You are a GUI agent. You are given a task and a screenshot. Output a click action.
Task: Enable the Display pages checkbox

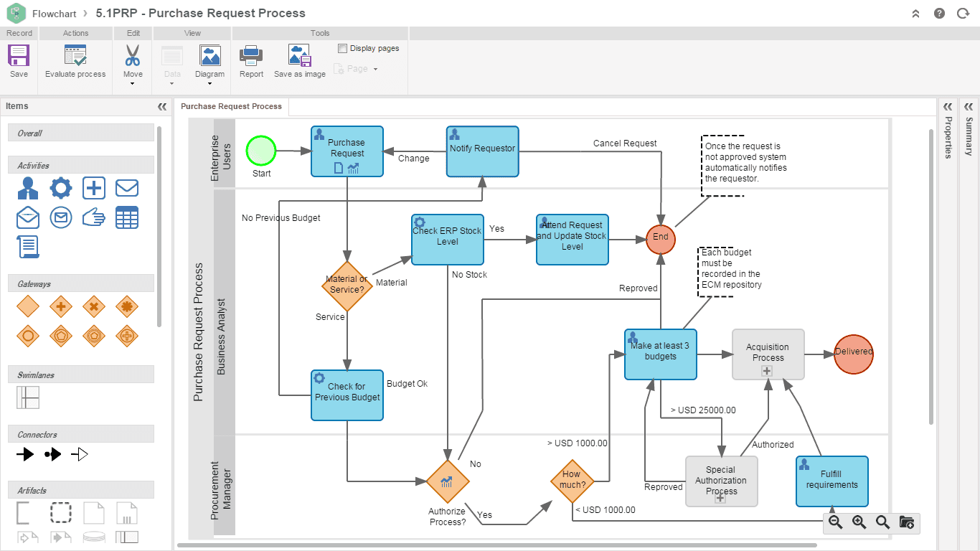342,48
